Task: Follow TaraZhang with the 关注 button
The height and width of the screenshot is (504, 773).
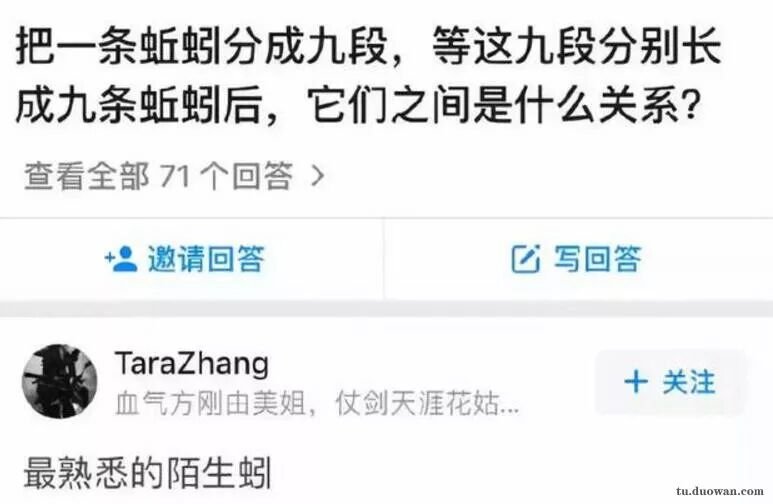Action: click(x=670, y=382)
